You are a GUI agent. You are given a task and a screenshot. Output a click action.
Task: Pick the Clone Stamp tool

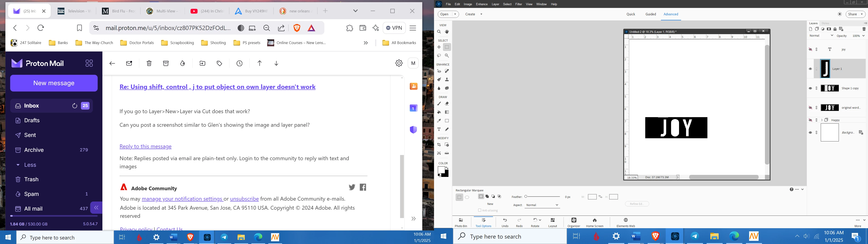[x=447, y=80]
